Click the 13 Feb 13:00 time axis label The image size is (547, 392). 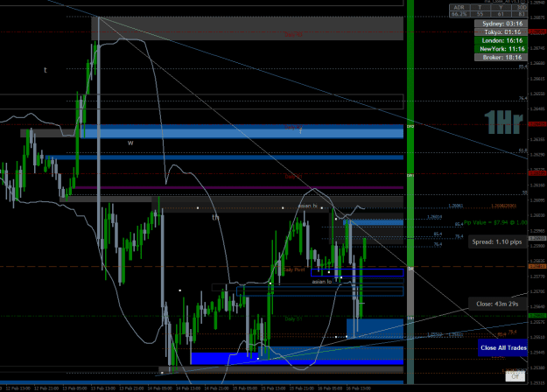tap(103, 388)
